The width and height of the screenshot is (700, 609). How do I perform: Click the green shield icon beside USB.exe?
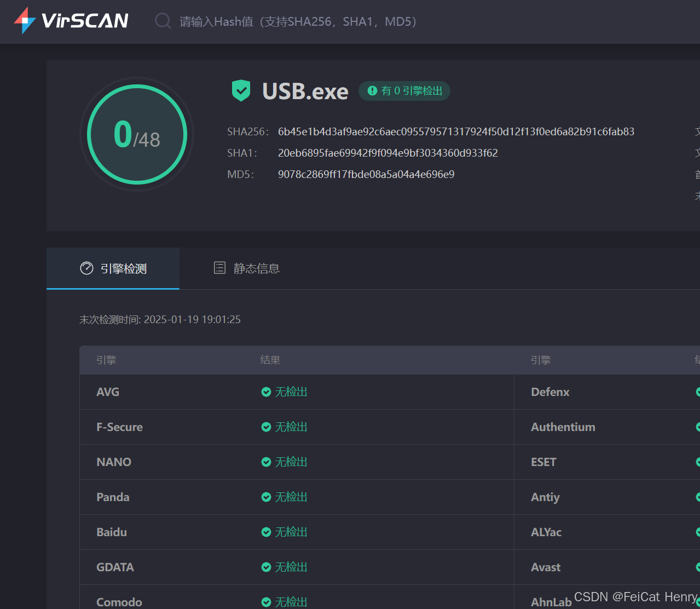pyautogui.click(x=241, y=90)
